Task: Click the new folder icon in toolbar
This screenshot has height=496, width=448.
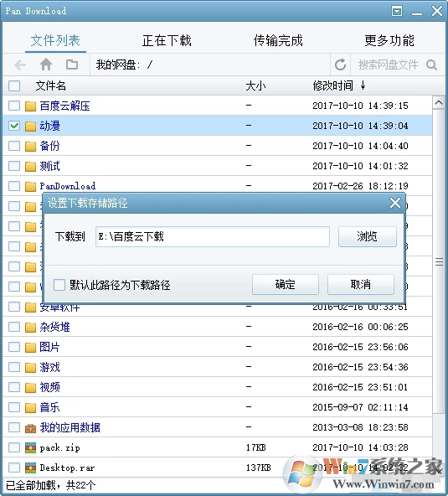Action: [72, 65]
